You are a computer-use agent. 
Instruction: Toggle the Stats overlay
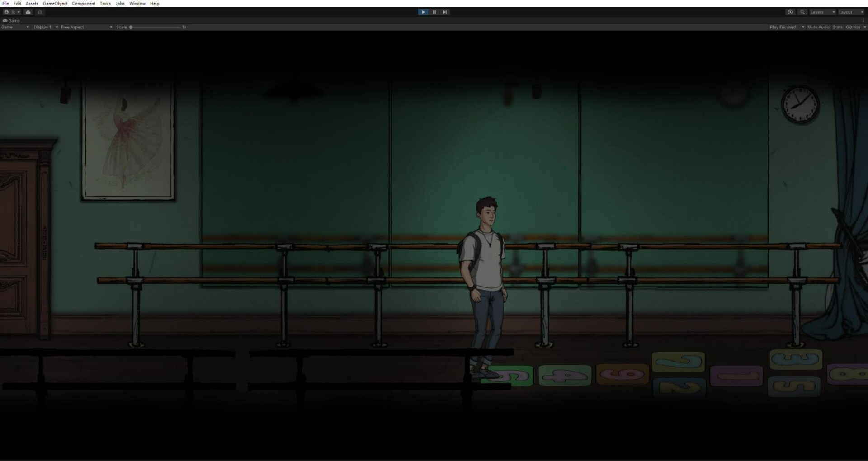pyautogui.click(x=838, y=27)
